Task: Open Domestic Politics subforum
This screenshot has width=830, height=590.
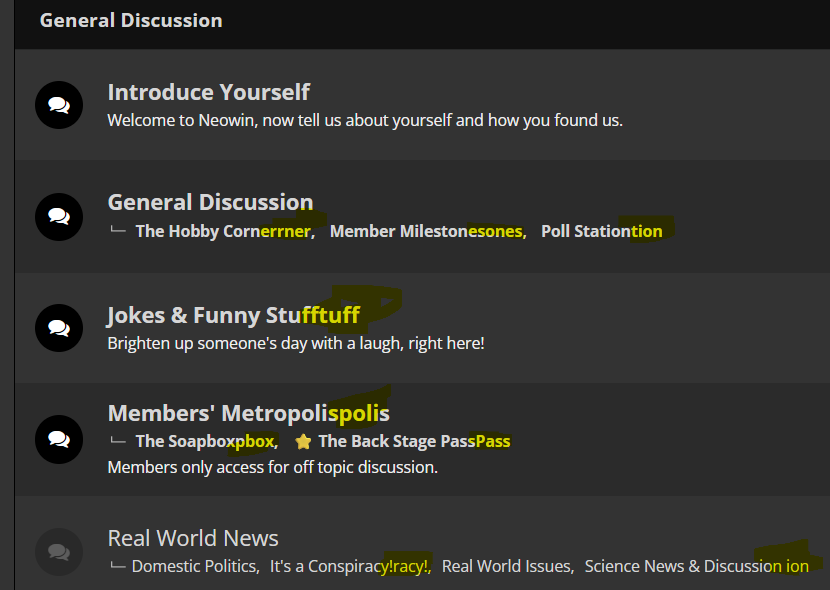Action: (x=194, y=566)
